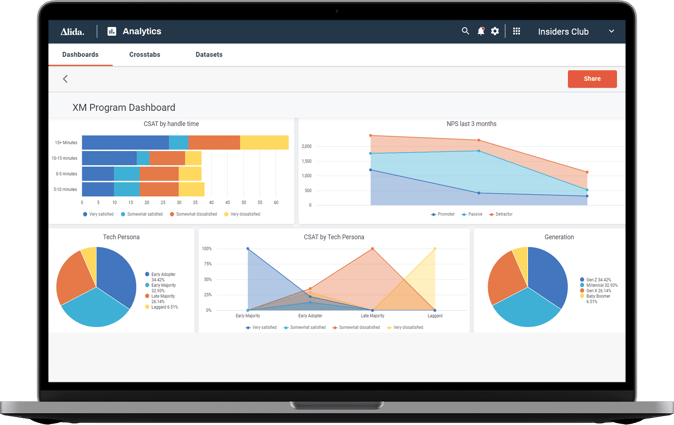Viewport: 674px width, 425px height.
Task: Expand the Insiders Club dropdown chevron
Action: pos(611,31)
